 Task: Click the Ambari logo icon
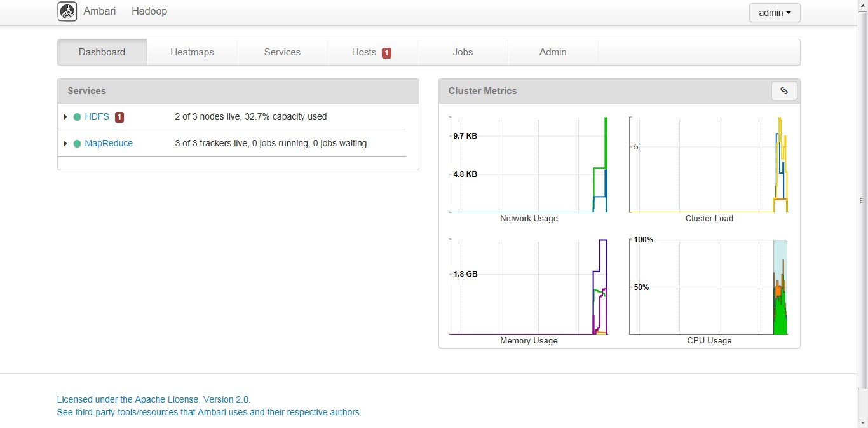(67, 11)
